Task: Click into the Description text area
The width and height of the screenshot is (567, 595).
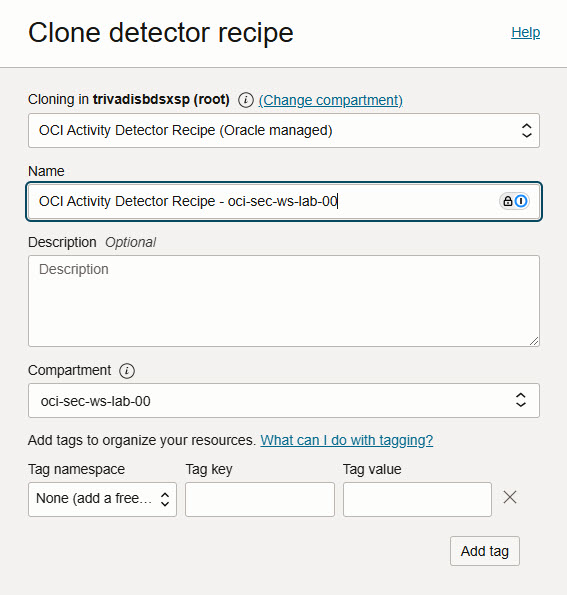Action: point(284,301)
